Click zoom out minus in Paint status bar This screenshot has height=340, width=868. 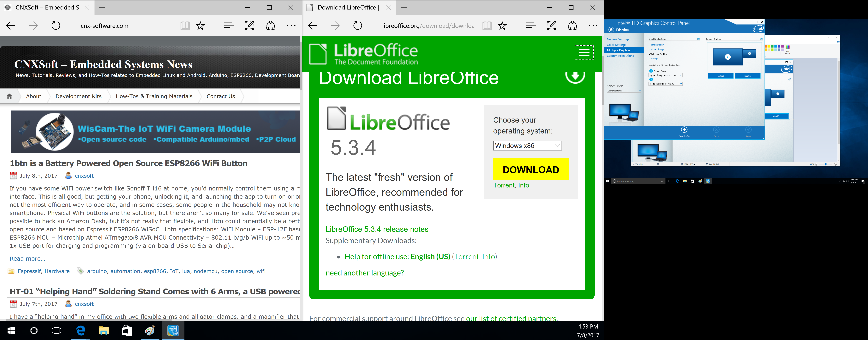click(816, 164)
